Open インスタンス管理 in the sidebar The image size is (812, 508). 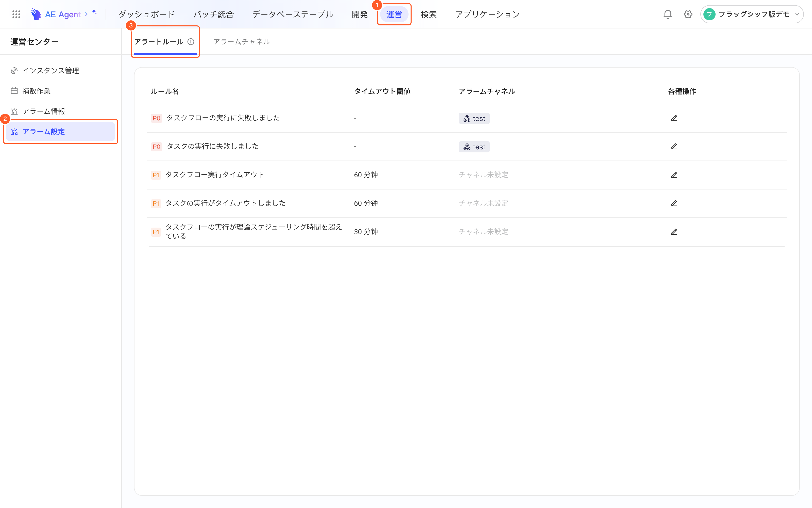click(x=60, y=71)
